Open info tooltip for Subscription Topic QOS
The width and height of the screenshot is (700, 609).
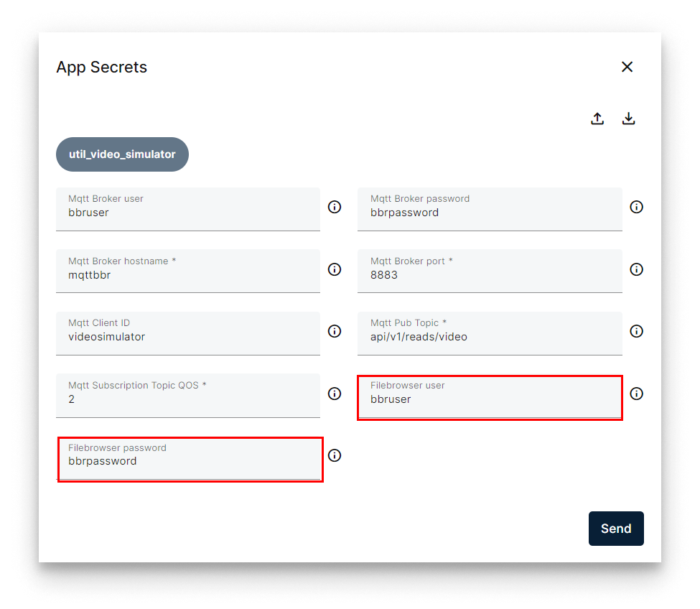334,394
